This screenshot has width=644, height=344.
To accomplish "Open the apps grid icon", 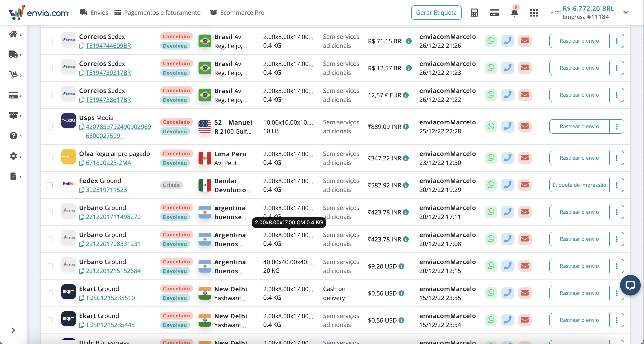I will tap(534, 13).
